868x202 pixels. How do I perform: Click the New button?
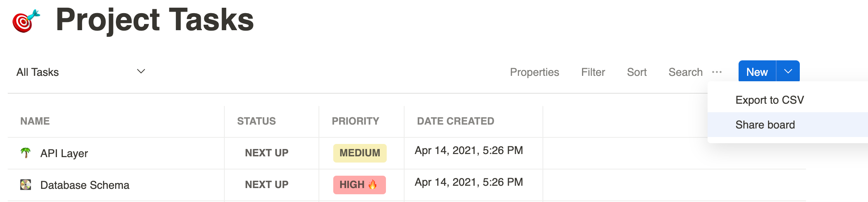click(x=757, y=72)
